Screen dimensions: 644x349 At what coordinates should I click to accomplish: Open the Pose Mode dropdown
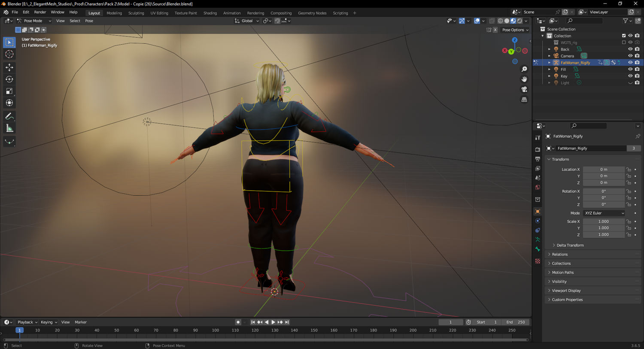coord(34,21)
